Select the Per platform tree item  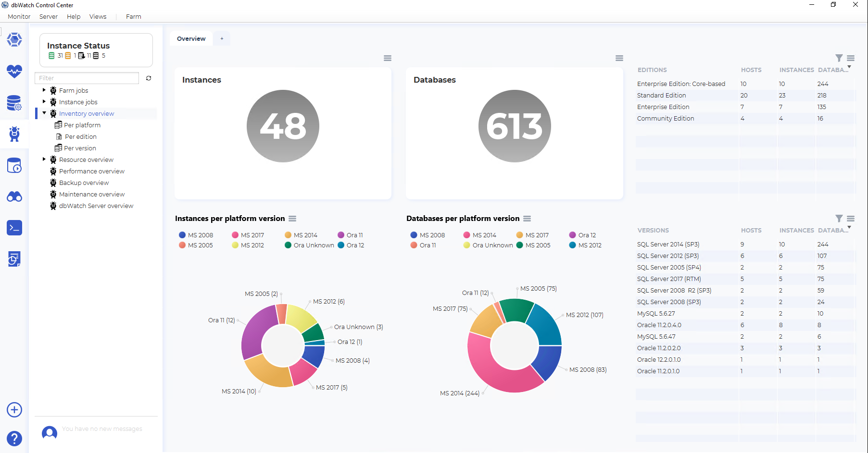tap(82, 125)
